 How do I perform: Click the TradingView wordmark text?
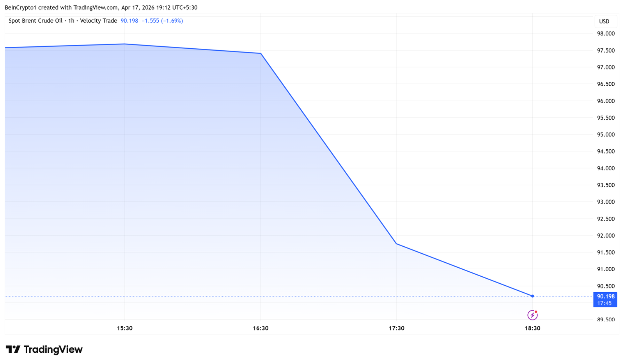(53, 349)
